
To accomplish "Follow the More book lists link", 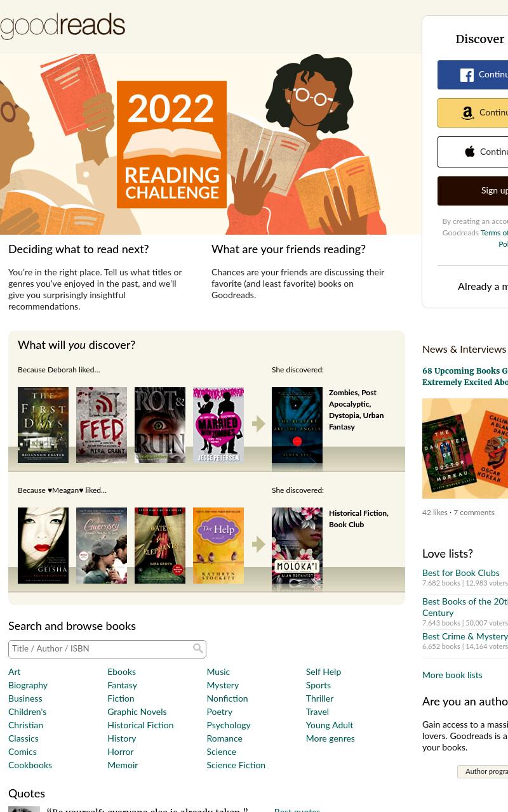I will (452, 675).
